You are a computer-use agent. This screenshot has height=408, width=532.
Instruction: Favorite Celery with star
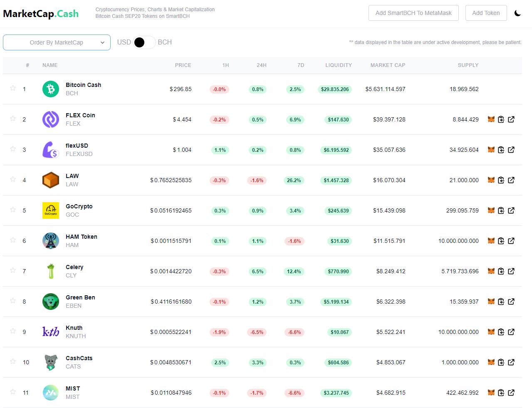(x=13, y=270)
